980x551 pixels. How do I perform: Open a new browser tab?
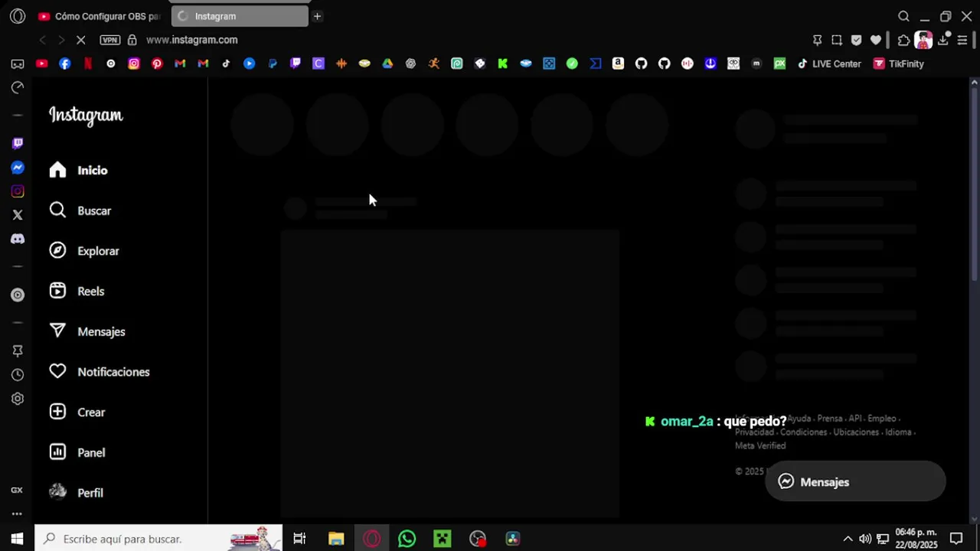click(x=317, y=16)
